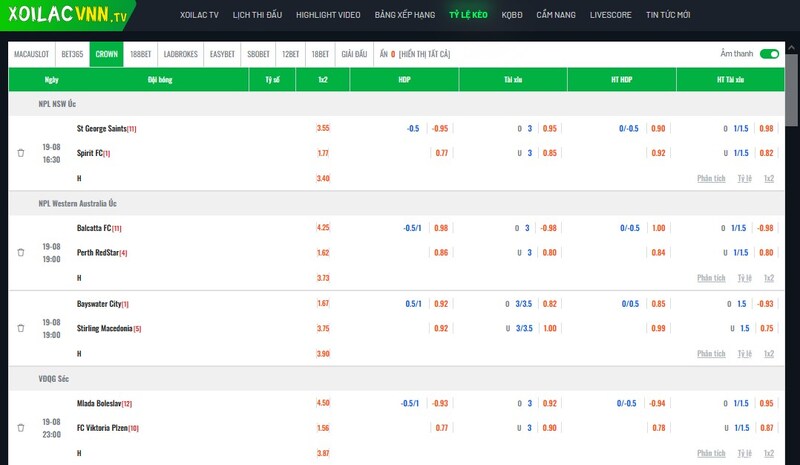Remove the St George Saints match with trash icon
This screenshot has width=800, height=465.
coord(20,153)
